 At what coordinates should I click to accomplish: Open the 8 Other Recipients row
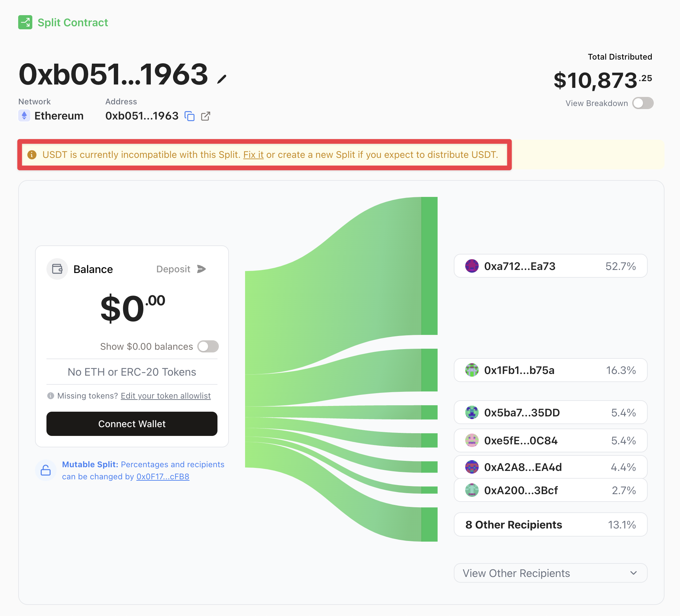pos(550,524)
